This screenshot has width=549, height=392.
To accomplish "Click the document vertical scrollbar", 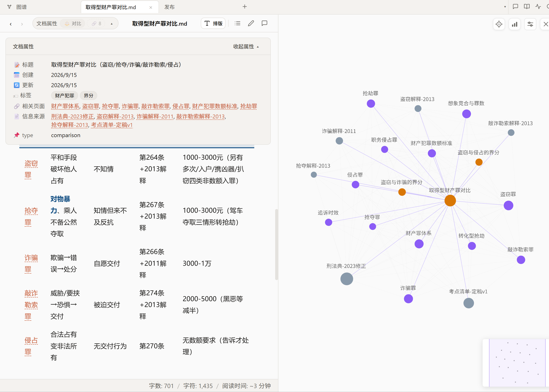I will pos(276,244).
